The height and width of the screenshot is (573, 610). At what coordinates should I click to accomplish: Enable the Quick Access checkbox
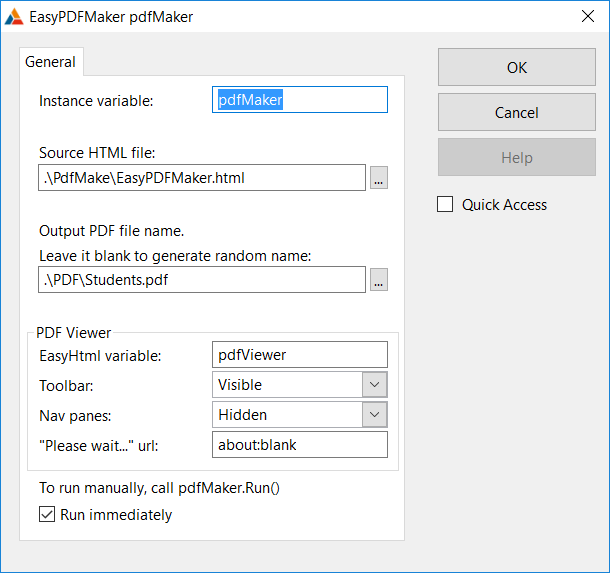point(445,204)
